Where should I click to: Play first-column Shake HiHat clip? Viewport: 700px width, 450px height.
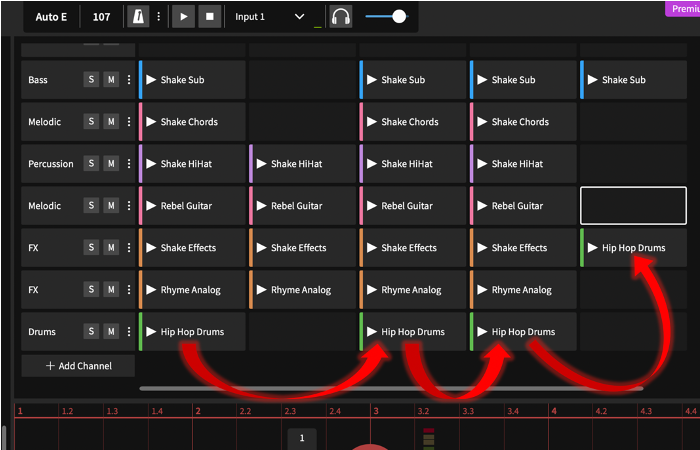151,164
